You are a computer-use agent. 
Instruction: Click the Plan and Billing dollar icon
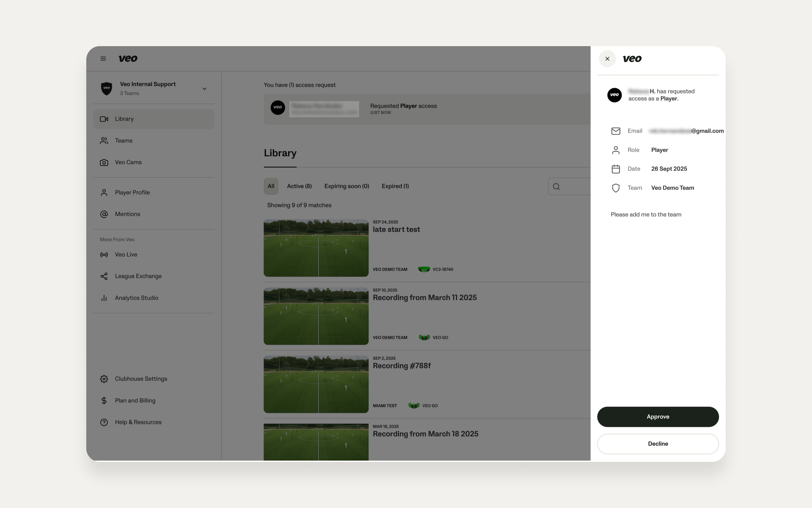[x=104, y=400]
